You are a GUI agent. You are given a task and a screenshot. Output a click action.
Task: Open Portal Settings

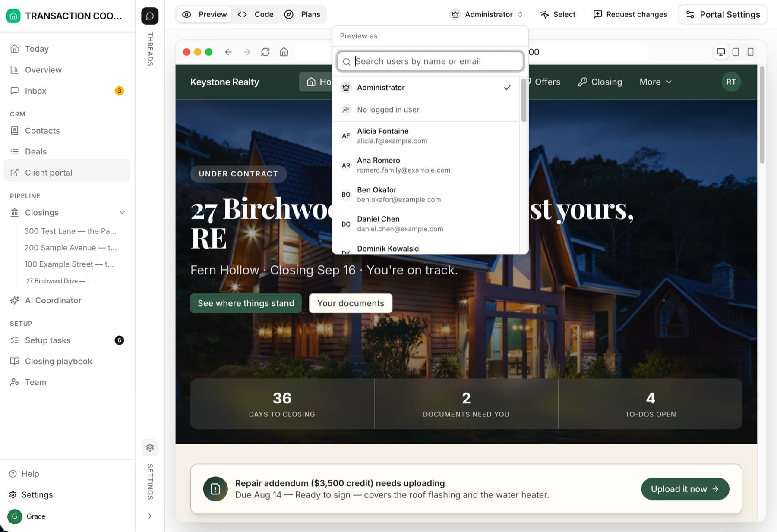click(723, 14)
